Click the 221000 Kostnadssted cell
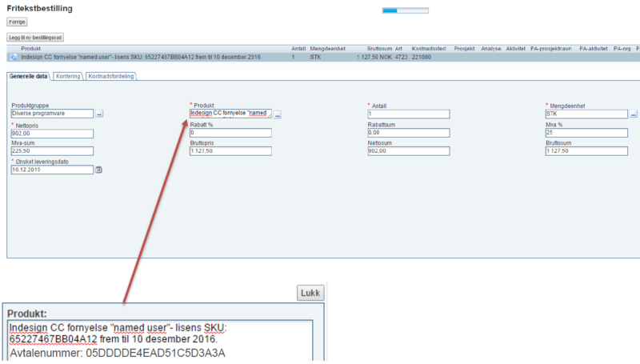Viewport: 640px width, 364px height. tap(422, 57)
